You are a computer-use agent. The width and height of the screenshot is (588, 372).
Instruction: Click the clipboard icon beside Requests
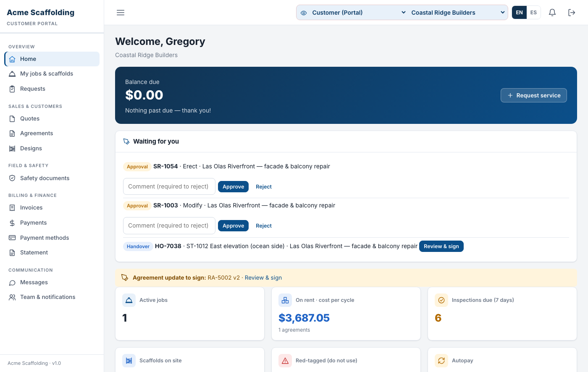point(12,89)
